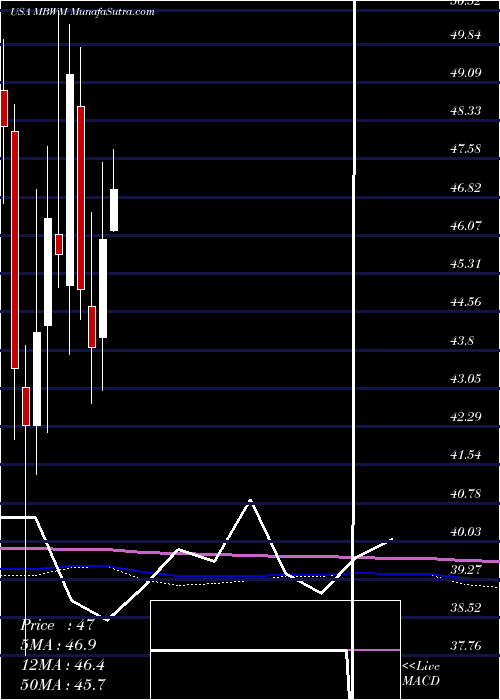Click the USA MBWM MunafaSutra.com chart title
Screen dimensions: 500x700
(82, 12)
